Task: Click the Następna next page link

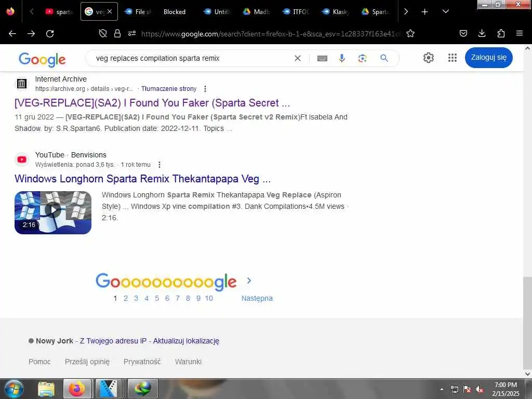Action: [257, 298]
